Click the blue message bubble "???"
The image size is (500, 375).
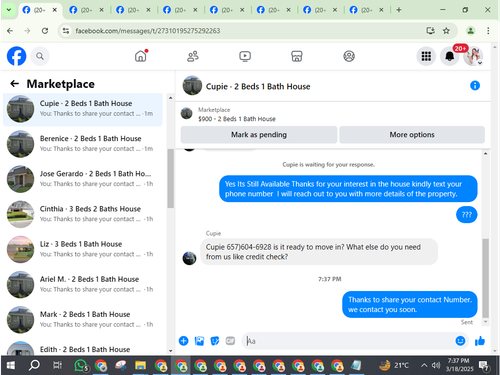click(x=467, y=215)
